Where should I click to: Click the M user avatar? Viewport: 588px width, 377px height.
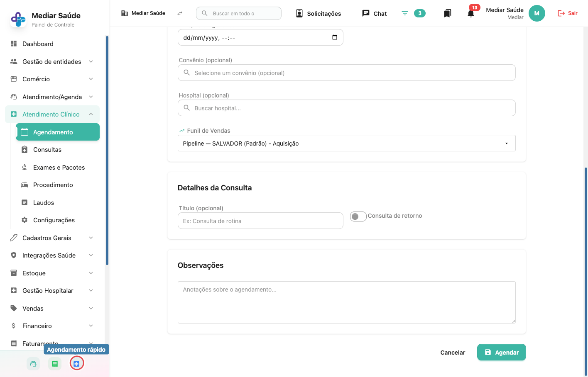(537, 13)
